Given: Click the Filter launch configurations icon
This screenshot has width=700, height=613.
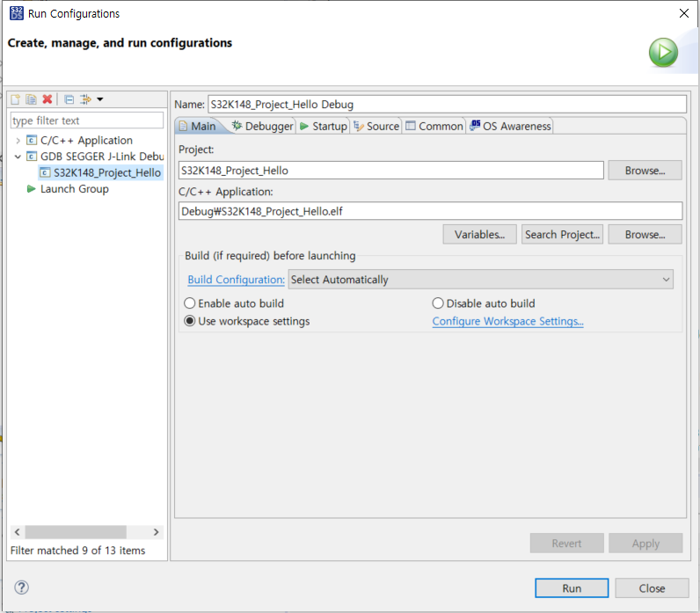Looking at the screenshot, I should [x=85, y=99].
